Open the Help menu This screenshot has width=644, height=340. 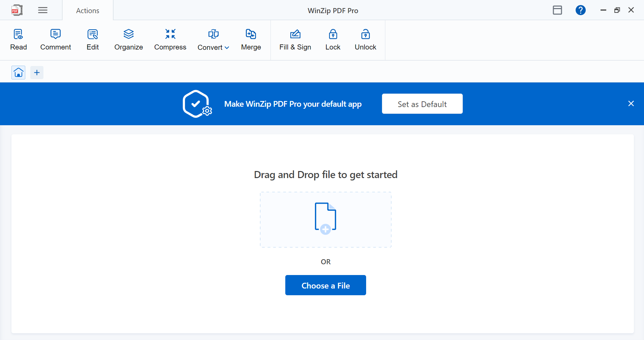(580, 10)
